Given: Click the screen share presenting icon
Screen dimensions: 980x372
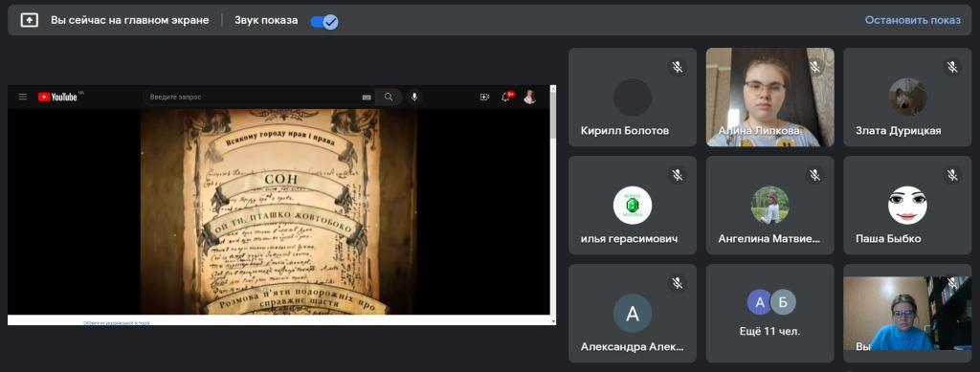Looking at the screenshot, I should pyautogui.click(x=29, y=20).
